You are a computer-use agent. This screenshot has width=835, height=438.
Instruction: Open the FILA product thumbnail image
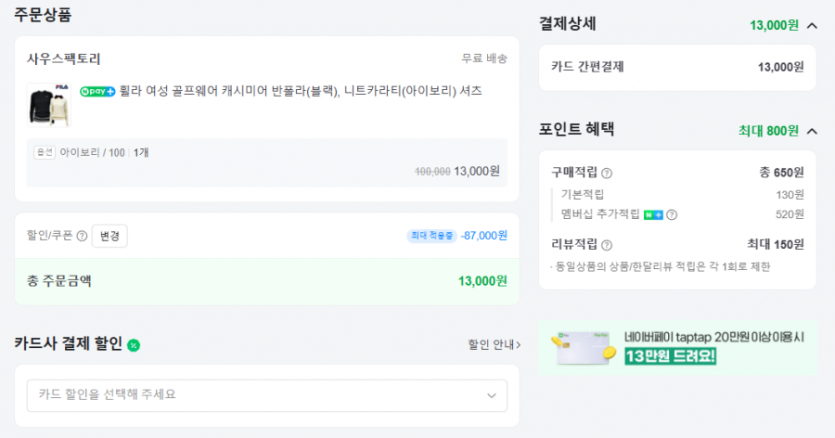(x=49, y=104)
